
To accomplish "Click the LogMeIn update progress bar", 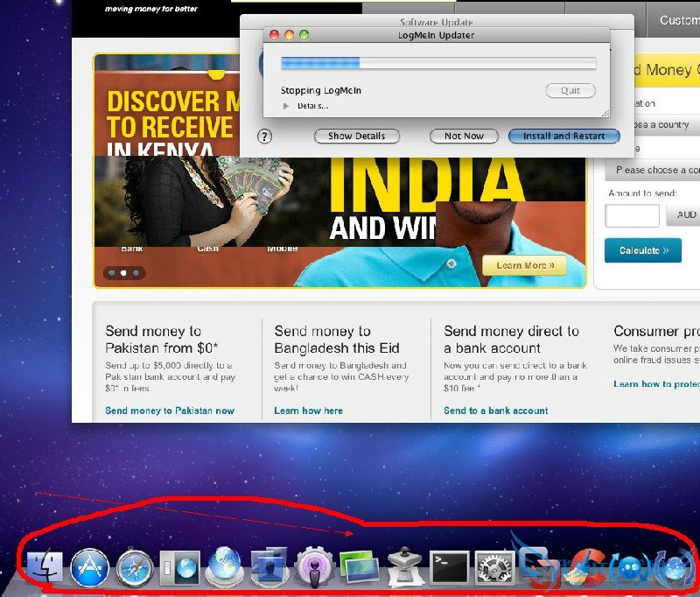I will pos(437,63).
